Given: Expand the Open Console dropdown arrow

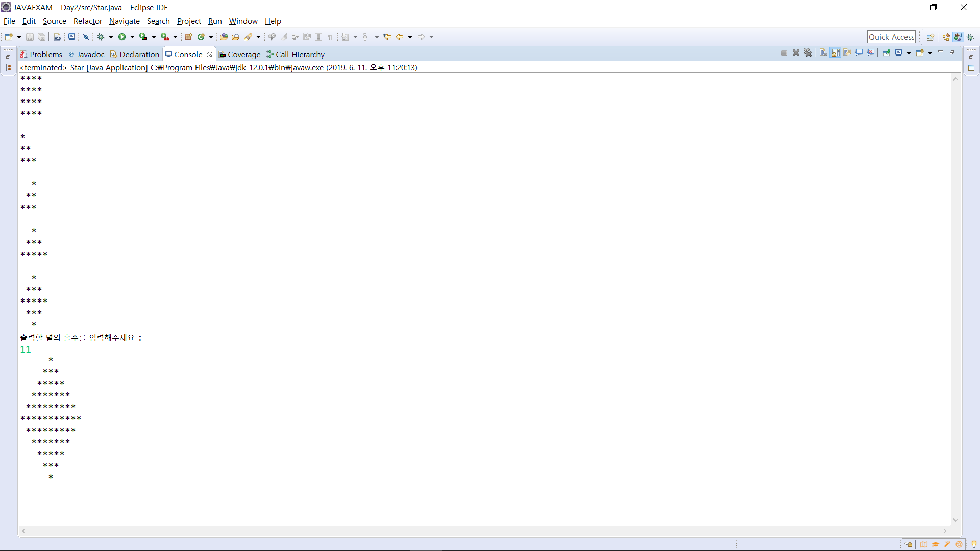Looking at the screenshot, I should [930, 53].
